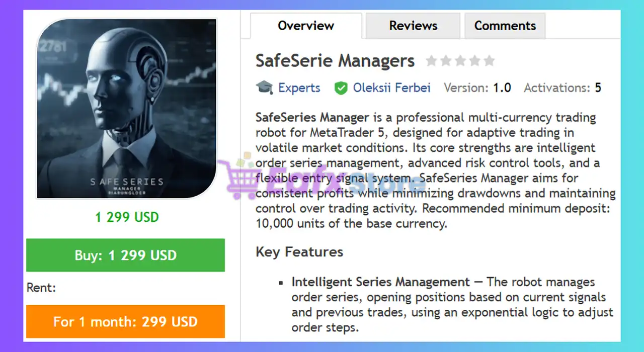The image size is (644, 352).
Task: Rent for 1 month at 299 USD
Action: pyautogui.click(x=125, y=322)
